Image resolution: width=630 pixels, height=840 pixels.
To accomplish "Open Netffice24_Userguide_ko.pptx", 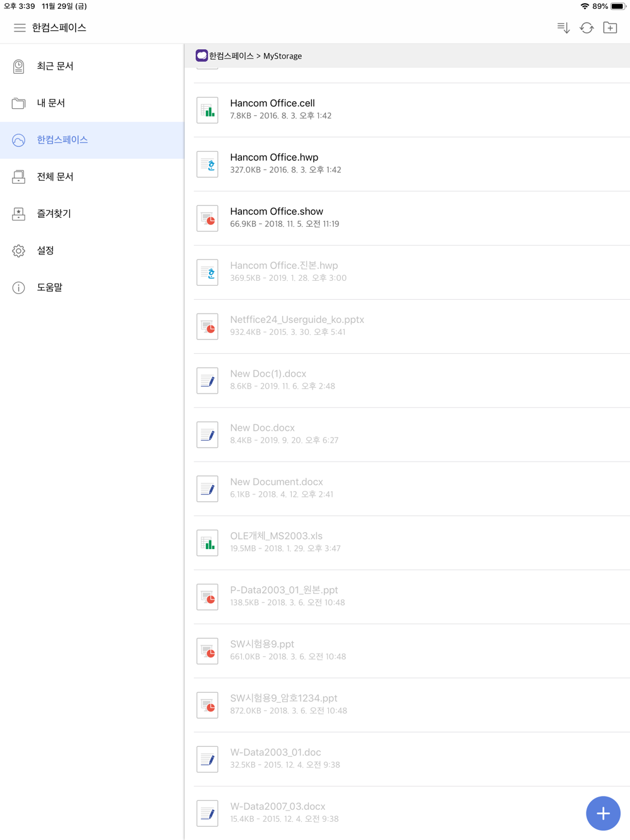I will pos(412,327).
